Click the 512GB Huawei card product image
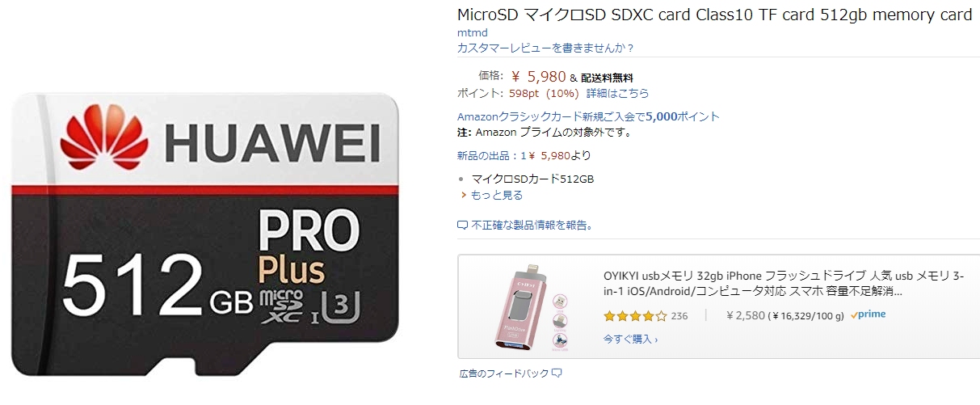Screen dimensions: 980x405 coord(205,234)
